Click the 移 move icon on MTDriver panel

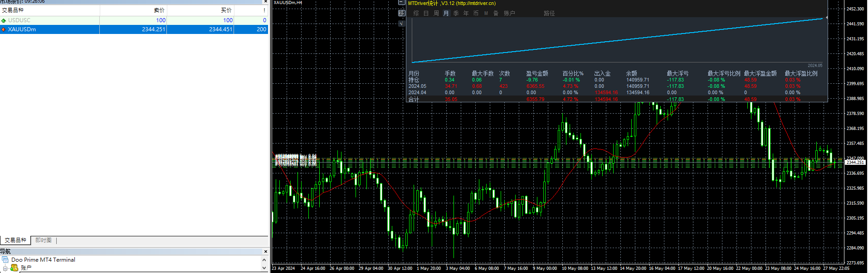401,13
